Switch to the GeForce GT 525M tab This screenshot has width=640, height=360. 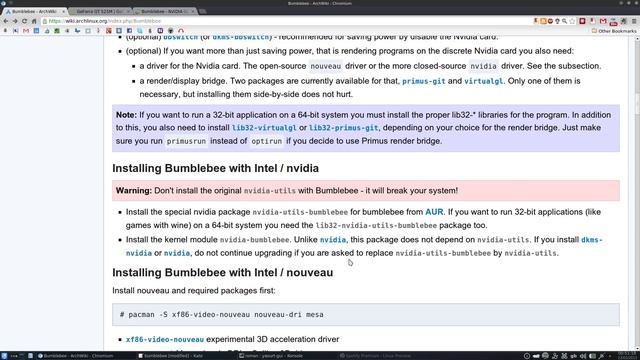99,11
